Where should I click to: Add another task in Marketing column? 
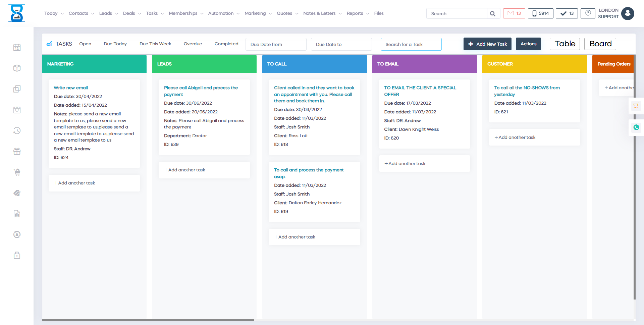tap(76, 183)
